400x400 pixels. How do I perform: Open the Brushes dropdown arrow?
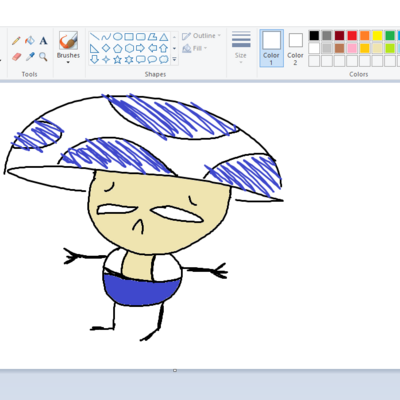click(68, 62)
